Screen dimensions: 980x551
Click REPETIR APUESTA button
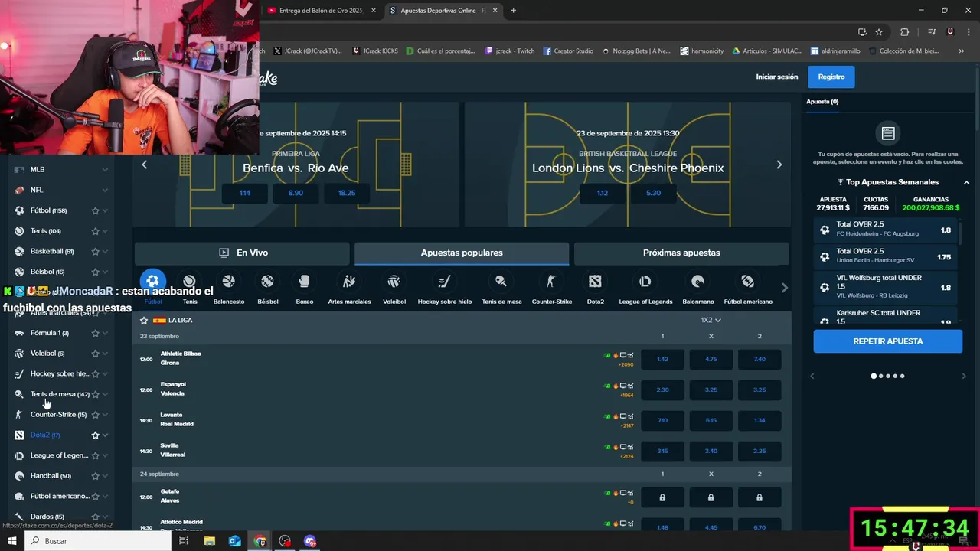point(887,341)
